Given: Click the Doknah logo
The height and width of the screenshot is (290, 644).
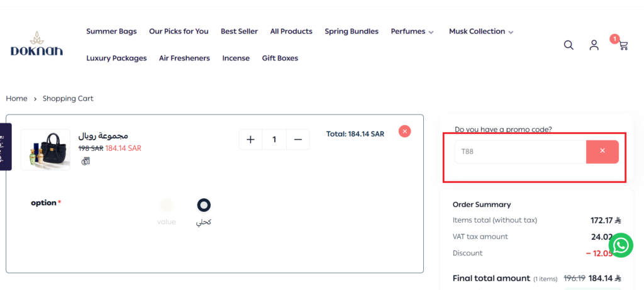Looking at the screenshot, I should point(37,44).
